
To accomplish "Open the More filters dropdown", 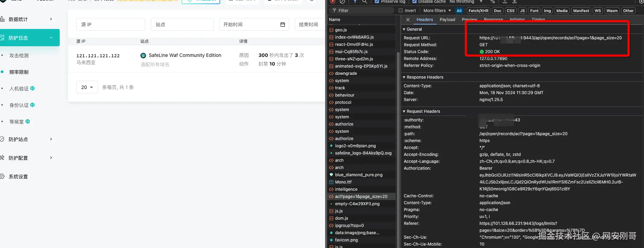I will coord(437,11).
